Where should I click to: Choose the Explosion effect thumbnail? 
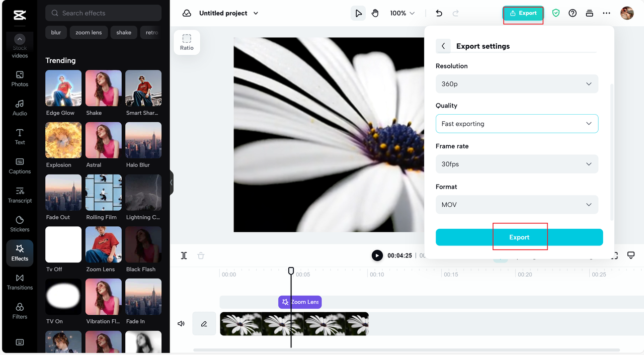tap(63, 140)
